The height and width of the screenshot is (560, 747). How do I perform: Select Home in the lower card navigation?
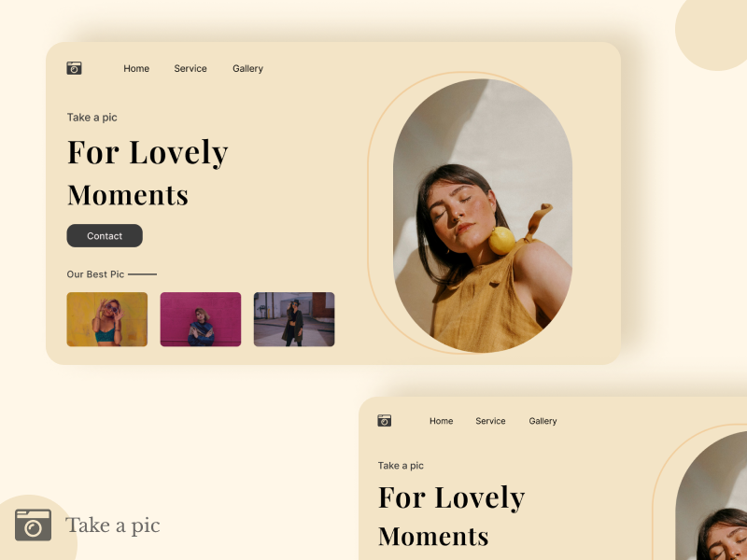[441, 421]
